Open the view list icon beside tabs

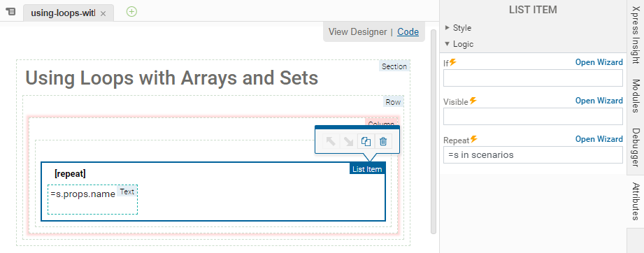tap(11, 11)
